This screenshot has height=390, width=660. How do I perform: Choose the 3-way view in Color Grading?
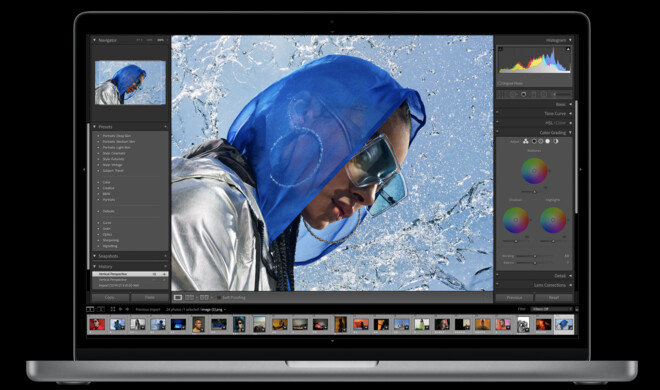click(526, 141)
